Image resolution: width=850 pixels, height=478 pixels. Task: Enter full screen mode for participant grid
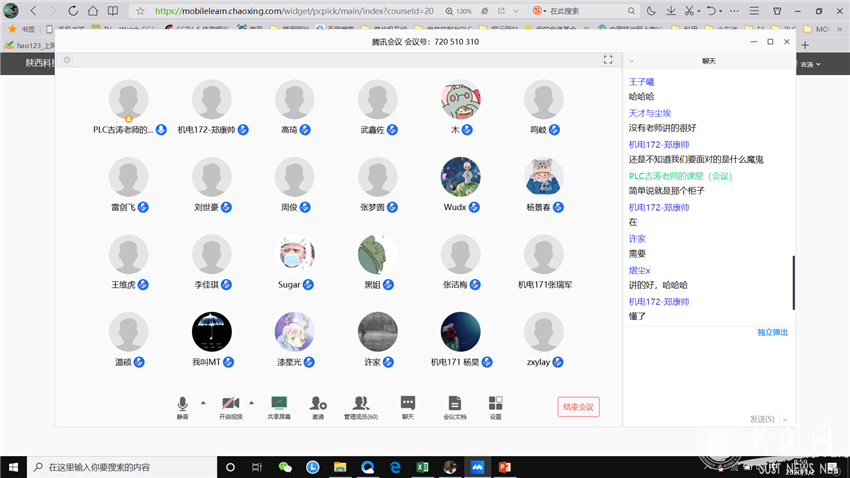[x=607, y=60]
